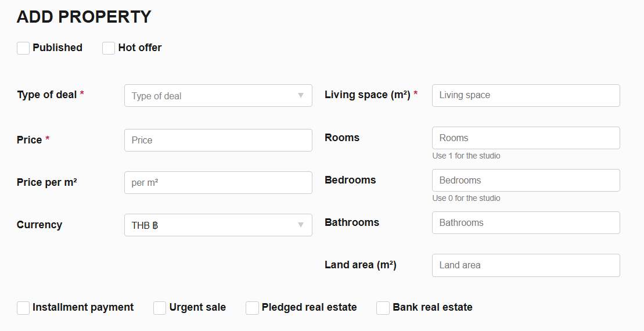This screenshot has height=331, width=644.
Task: Click the Published label text
Action: (x=57, y=48)
